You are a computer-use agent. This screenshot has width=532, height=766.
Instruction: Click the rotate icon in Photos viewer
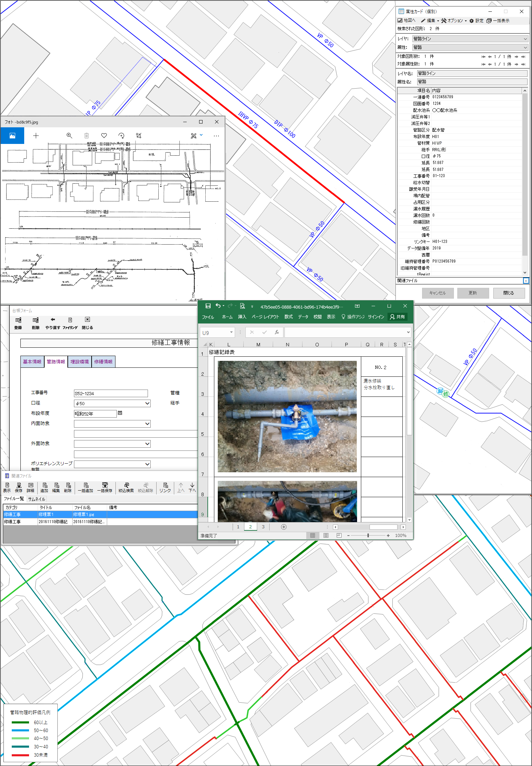click(121, 136)
